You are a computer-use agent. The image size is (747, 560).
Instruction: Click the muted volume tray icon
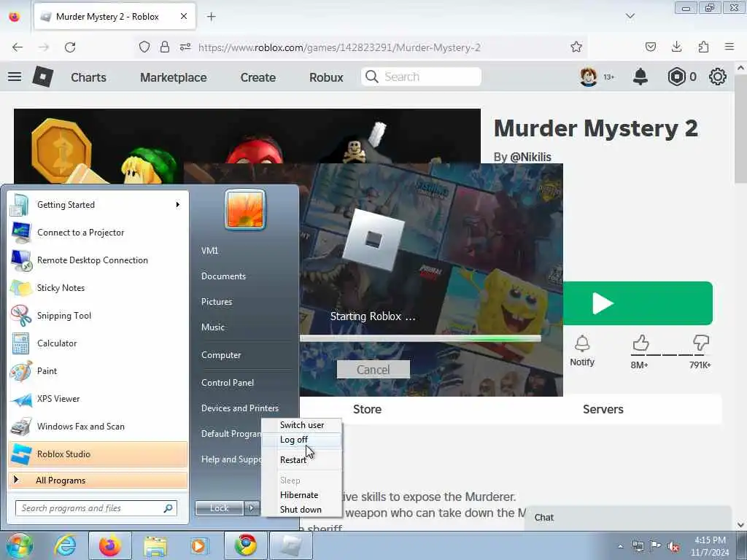tap(673, 546)
